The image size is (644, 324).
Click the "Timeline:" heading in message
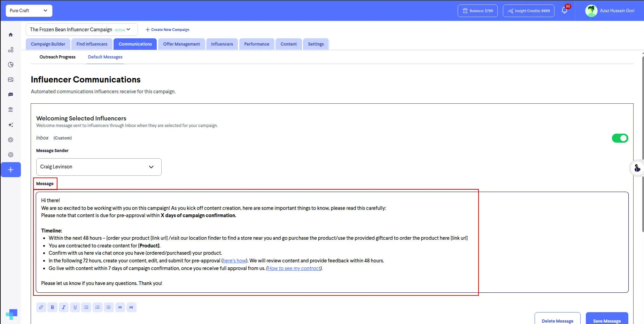pos(52,231)
